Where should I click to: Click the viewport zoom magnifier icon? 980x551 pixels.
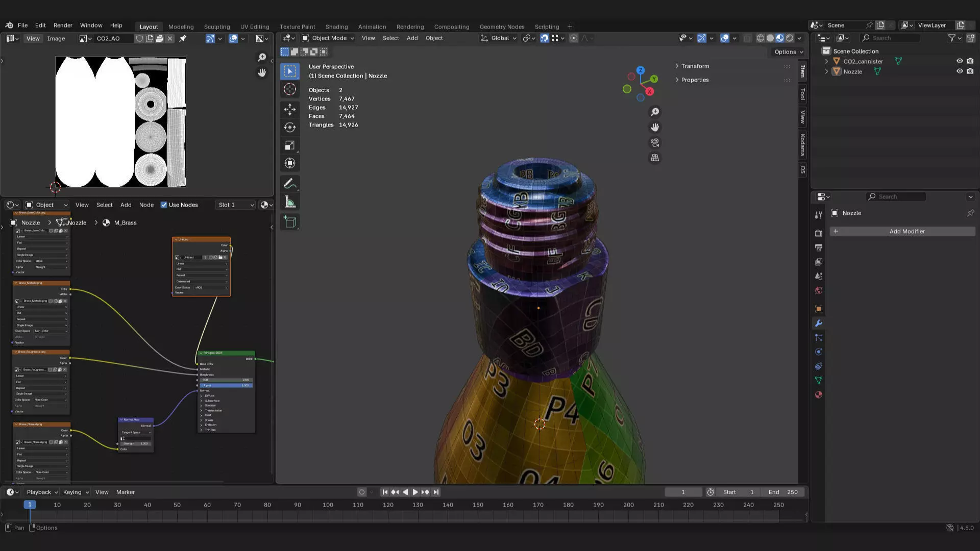click(655, 112)
